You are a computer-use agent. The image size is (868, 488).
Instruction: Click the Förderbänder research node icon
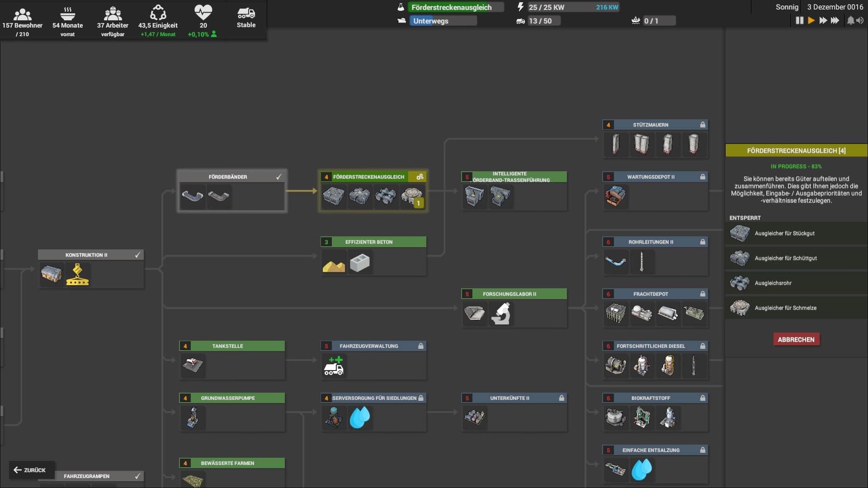click(194, 196)
